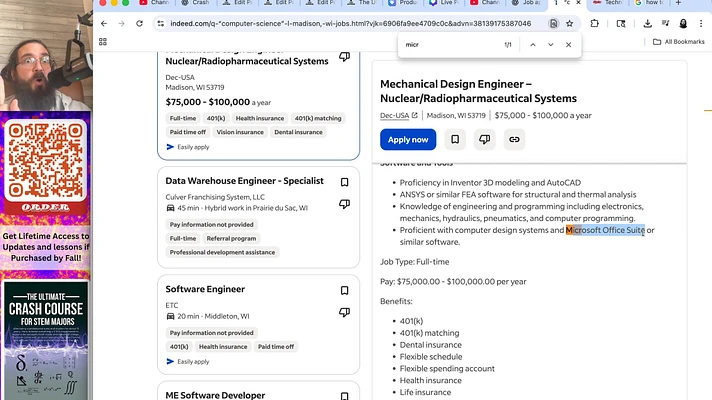The height and width of the screenshot is (400, 712).
Task: Bookmark the Software Engineer ETC listing
Action: pyautogui.click(x=344, y=290)
